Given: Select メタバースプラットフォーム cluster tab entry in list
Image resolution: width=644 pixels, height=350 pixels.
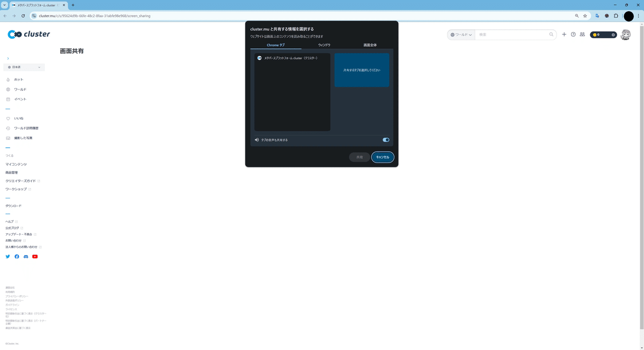Looking at the screenshot, I should 292,58.
